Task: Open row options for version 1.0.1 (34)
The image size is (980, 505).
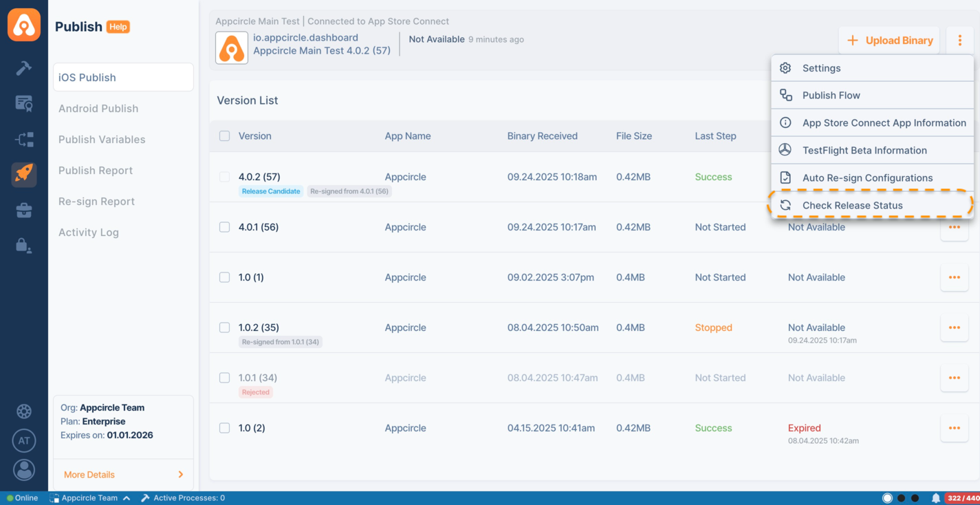Action: pos(954,378)
